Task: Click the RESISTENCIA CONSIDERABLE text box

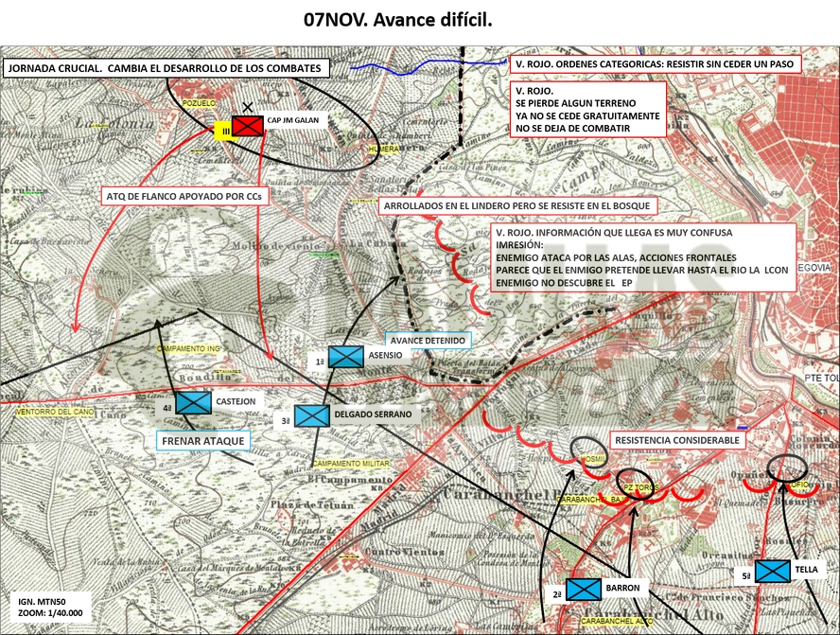Action: point(677,440)
